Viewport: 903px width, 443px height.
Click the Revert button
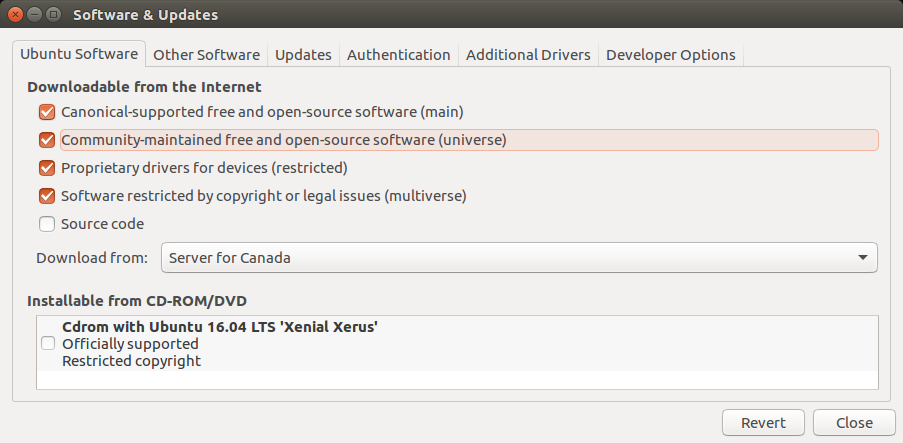tap(763, 423)
